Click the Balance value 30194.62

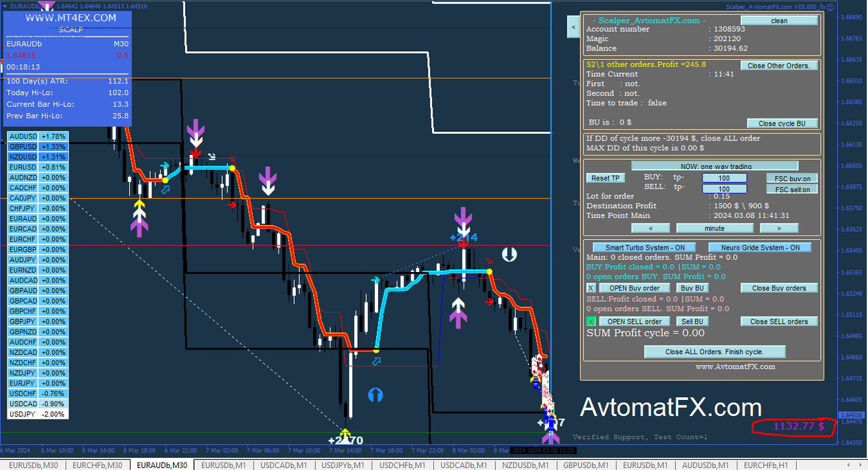[730, 48]
